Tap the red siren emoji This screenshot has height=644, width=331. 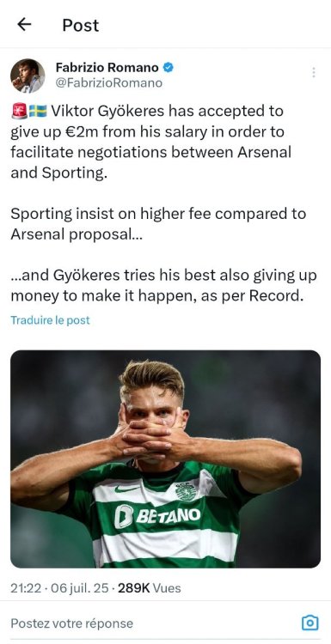click(19, 111)
